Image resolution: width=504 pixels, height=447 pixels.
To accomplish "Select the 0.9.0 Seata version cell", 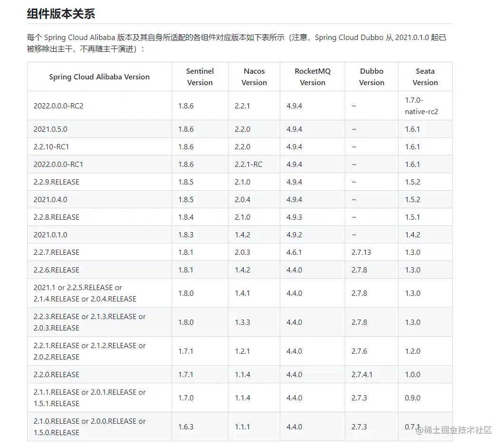I will (x=412, y=398).
